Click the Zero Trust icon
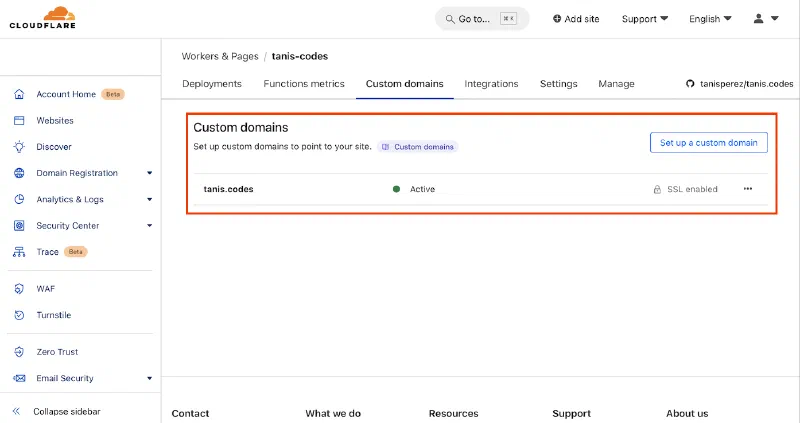The image size is (800, 423). [19, 352]
